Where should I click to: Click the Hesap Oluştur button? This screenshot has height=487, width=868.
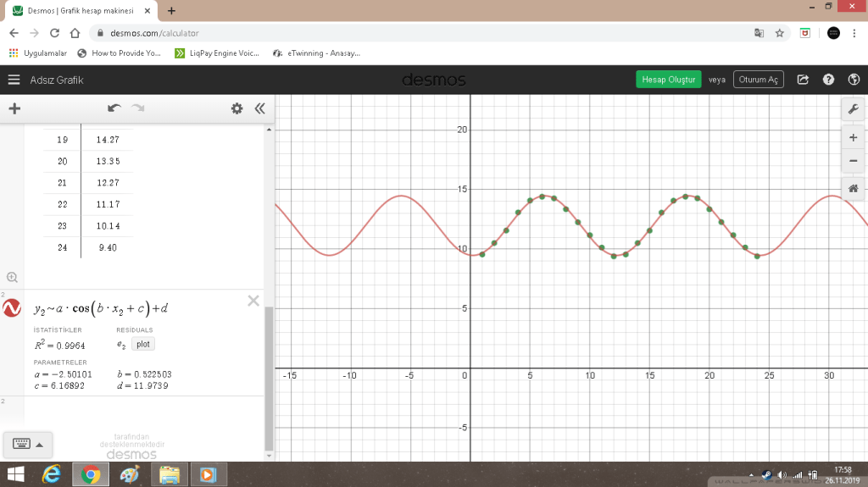[669, 80]
